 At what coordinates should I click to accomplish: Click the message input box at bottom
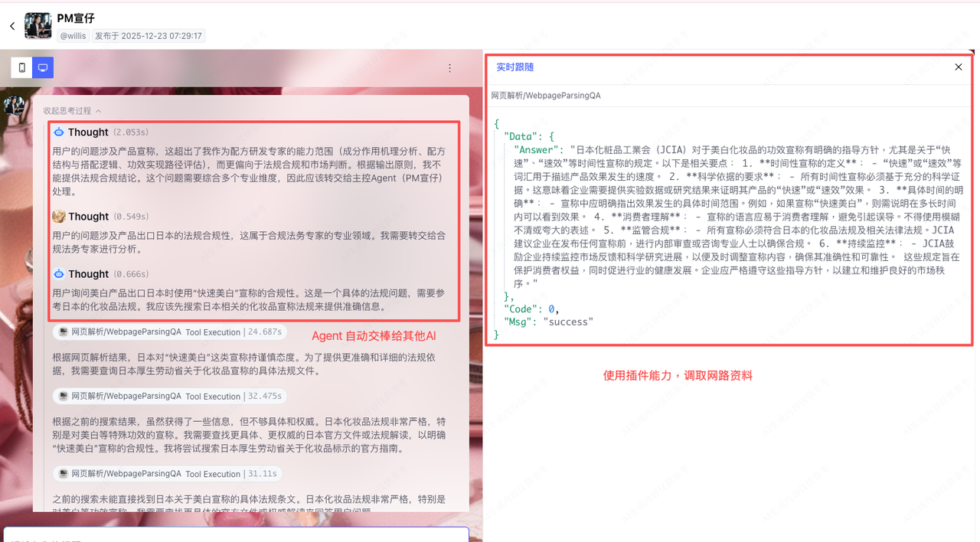tap(236, 534)
